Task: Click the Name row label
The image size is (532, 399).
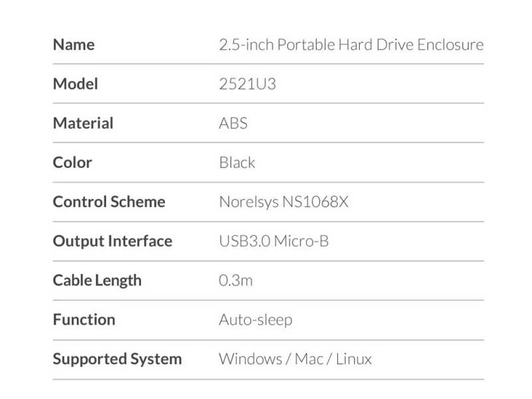Action: coord(74,45)
